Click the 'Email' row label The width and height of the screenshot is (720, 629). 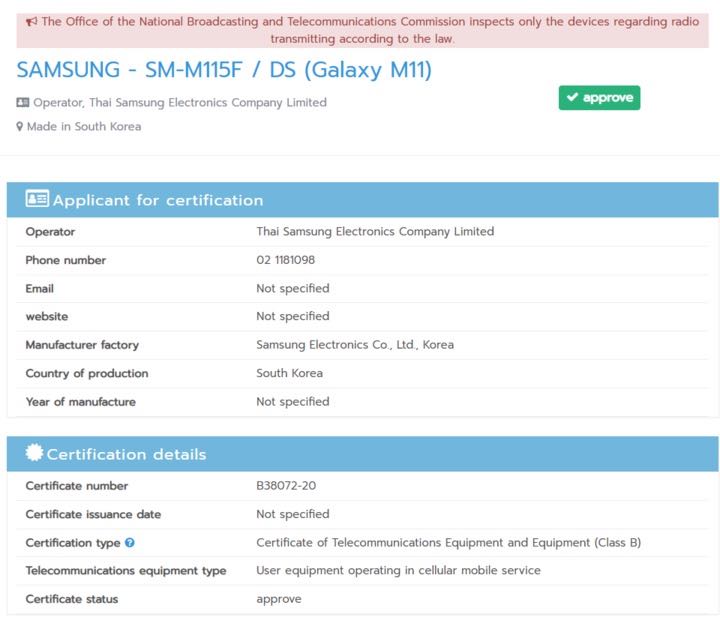click(39, 289)
